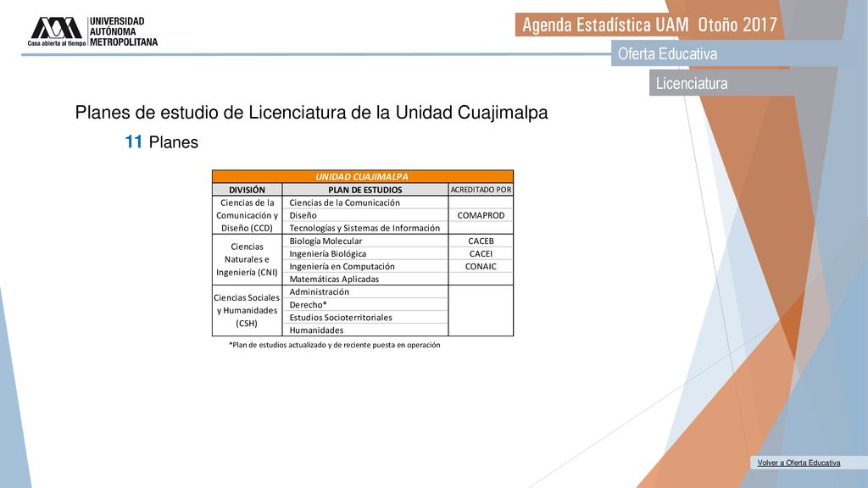Image resolution: width=868 pixels, height=488 pixels.
Task: Click the COMAPROD accreditation cell
Action: click(x=481, y=215)
